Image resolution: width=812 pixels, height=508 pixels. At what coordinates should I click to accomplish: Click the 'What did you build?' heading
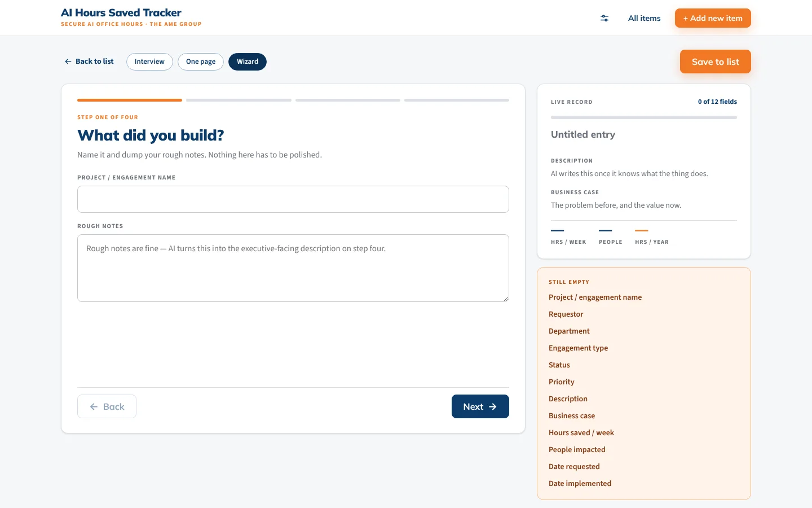tap(151, 135)
